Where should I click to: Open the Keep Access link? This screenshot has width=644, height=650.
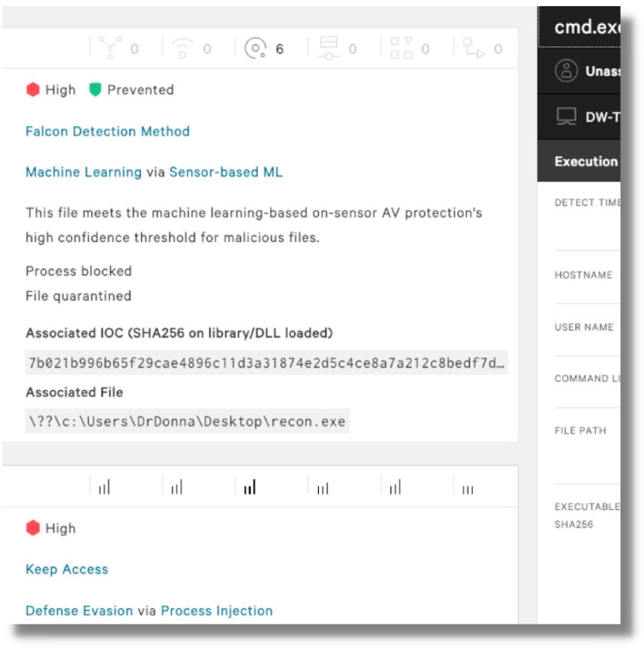click(x=67, y=570)
